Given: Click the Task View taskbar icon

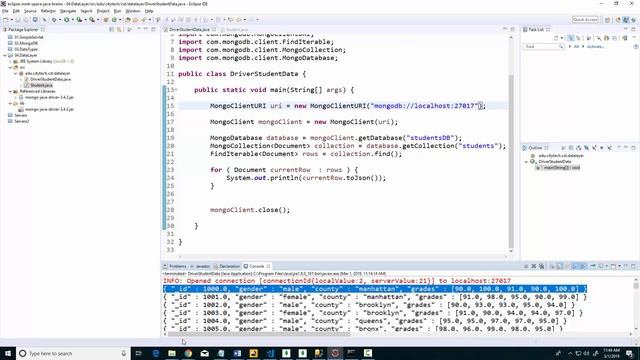Looking at the screenshot, I should tap(139, 353).
